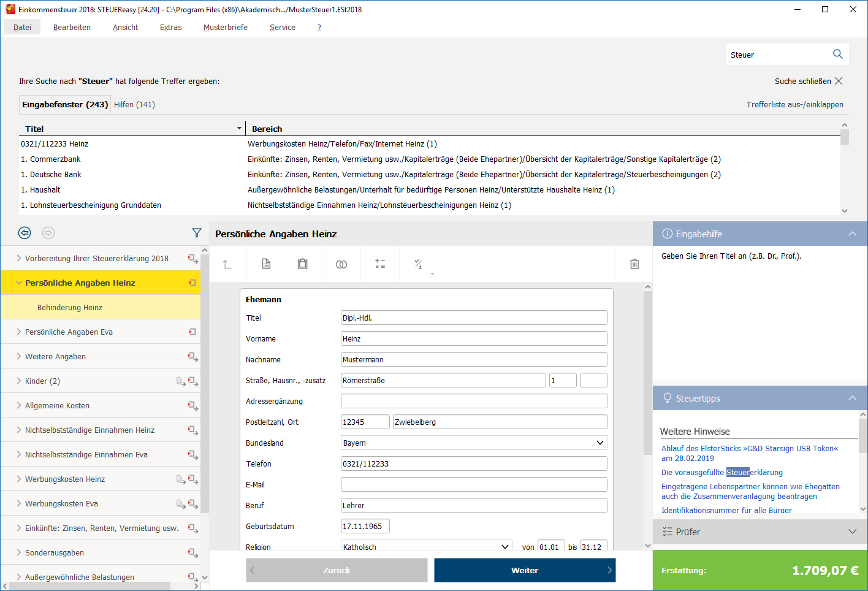Image resolution: width=868 pixels, height=591 pixels.
Task: Click the trash can delete icon
Action: coord(634,264)
